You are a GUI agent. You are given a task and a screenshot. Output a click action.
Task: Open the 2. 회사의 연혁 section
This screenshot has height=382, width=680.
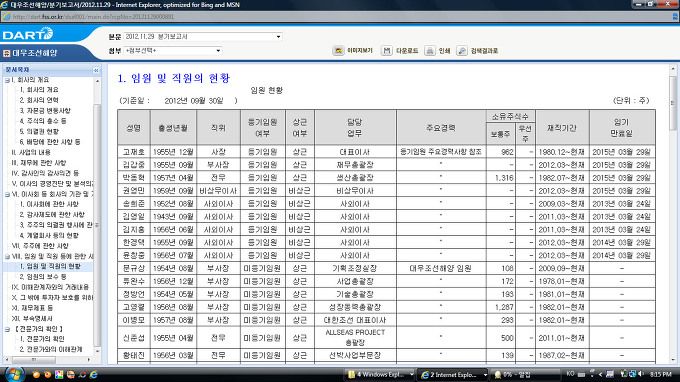pyautogui.click(x=39, y=100)
